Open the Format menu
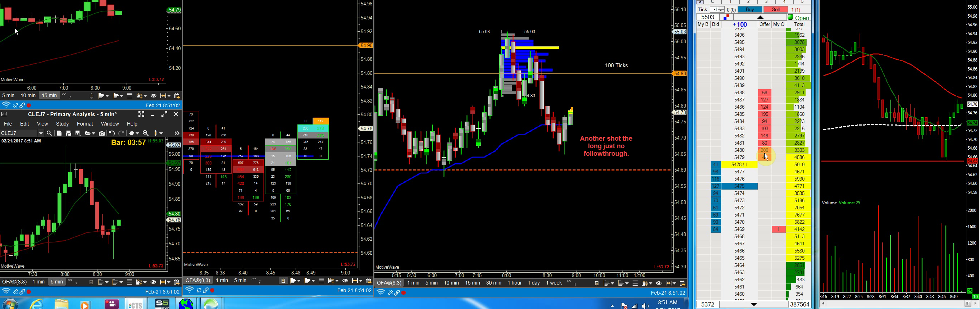This screenshot has width=980, height=309. 85,124
